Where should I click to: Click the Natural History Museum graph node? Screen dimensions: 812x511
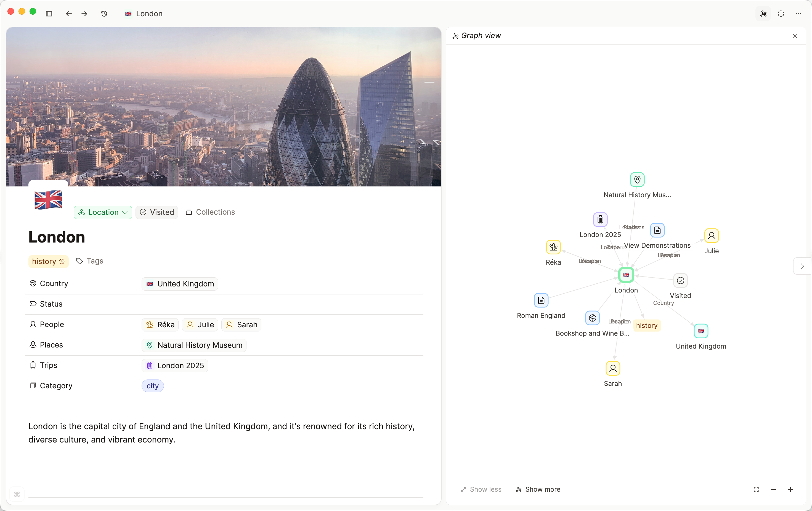pyautogui.click(x=637, y=180)
